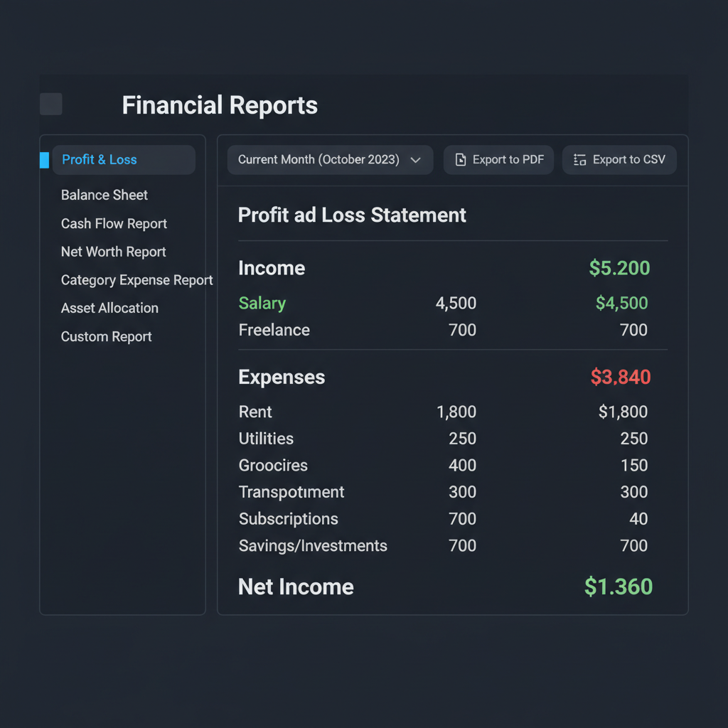The width and height of the screenshot is (728, 728).
Task: Open Custom Report in the sidebar
Action: click(x=107, y=336)
